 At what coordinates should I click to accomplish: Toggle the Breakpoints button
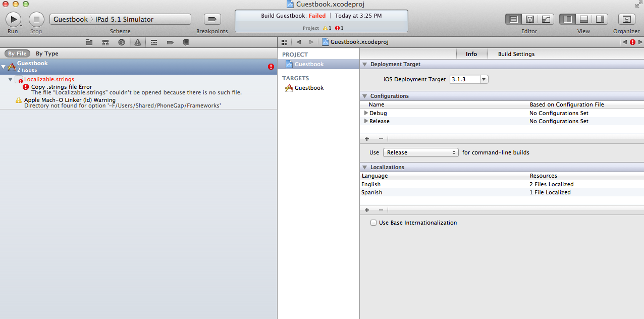[x=212, y=19]
